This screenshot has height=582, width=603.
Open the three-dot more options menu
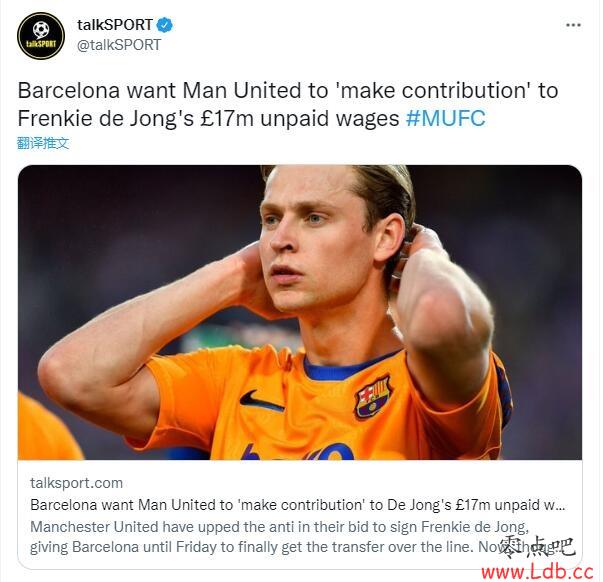(573, 25)
